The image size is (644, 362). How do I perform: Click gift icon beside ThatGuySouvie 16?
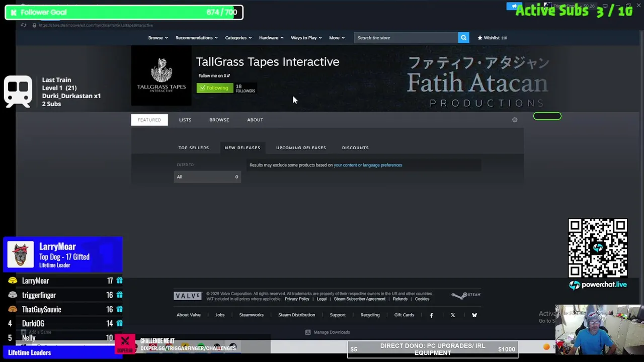[x=119, y=309]
